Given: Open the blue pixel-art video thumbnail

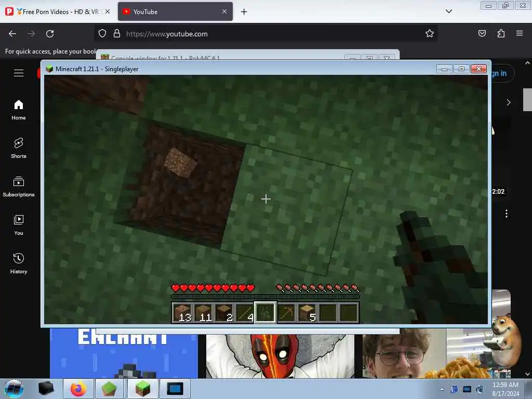Looking at the screenshot, I should pos(124,353).
